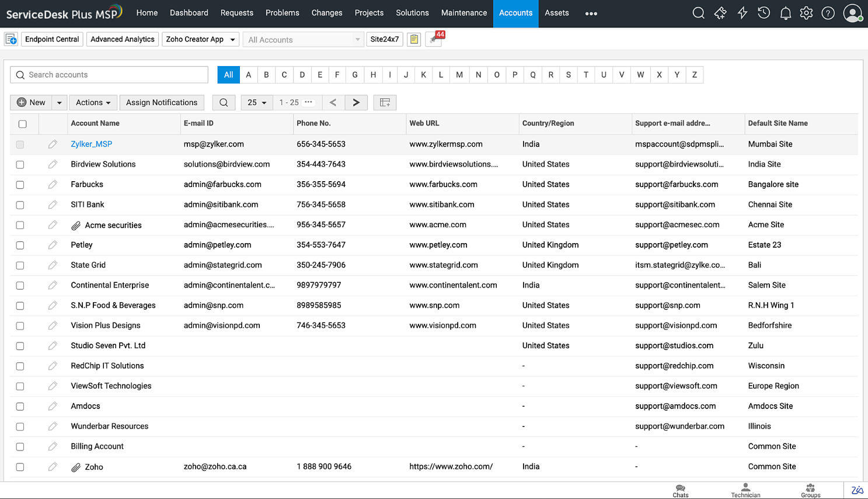The width and height of the screenshot is (868, 499).
Task: Open Chats in the bottom bar
Action: click(680, 490)
